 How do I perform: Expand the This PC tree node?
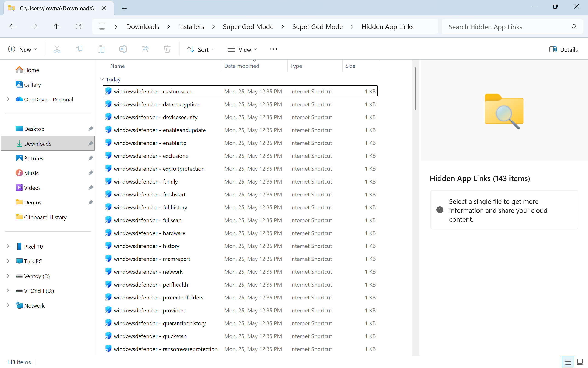(x=8, y=261)
